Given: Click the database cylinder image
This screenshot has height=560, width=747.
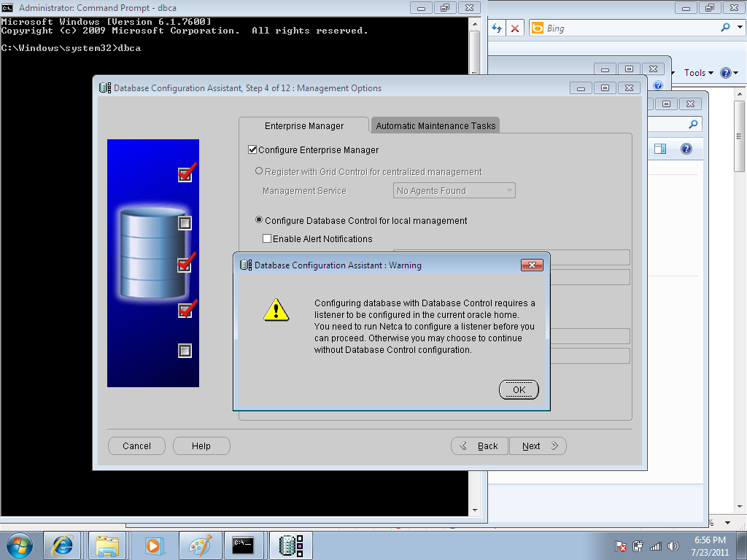Looking at the screenshot, I should 153,253.
